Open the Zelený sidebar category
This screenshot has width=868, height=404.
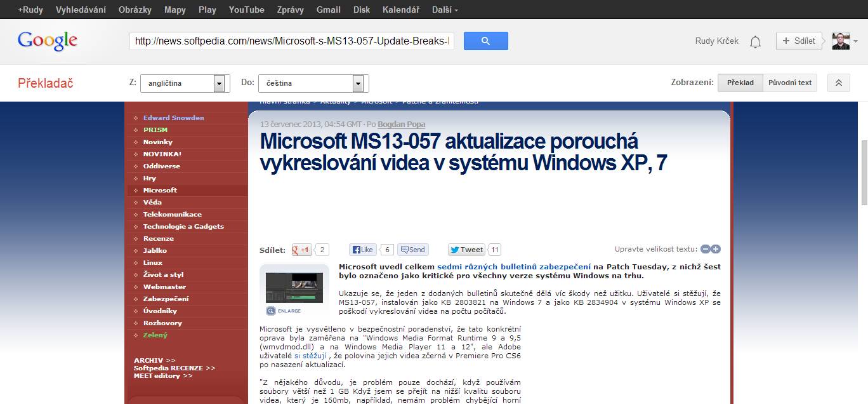(x=155, y=335)
